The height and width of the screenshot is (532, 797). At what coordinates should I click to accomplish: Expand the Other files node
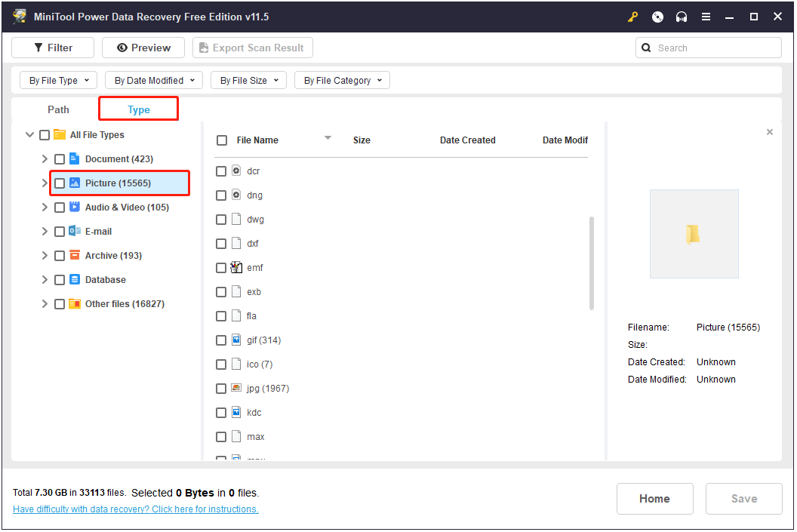pos(45,304)
